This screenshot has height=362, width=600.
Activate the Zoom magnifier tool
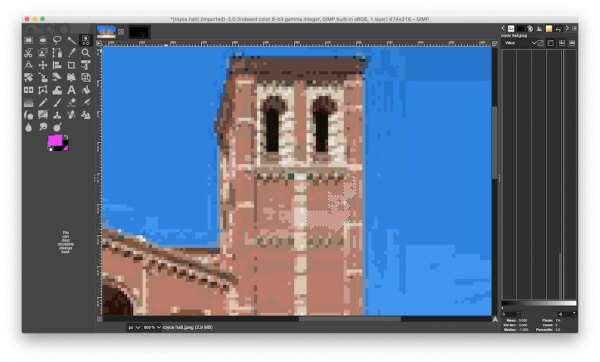(x=86, y=53)
